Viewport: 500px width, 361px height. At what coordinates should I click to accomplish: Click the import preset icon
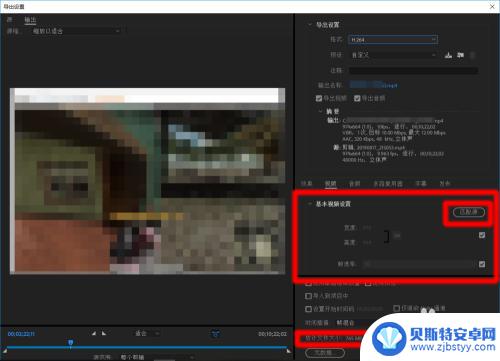click(460, 55)
